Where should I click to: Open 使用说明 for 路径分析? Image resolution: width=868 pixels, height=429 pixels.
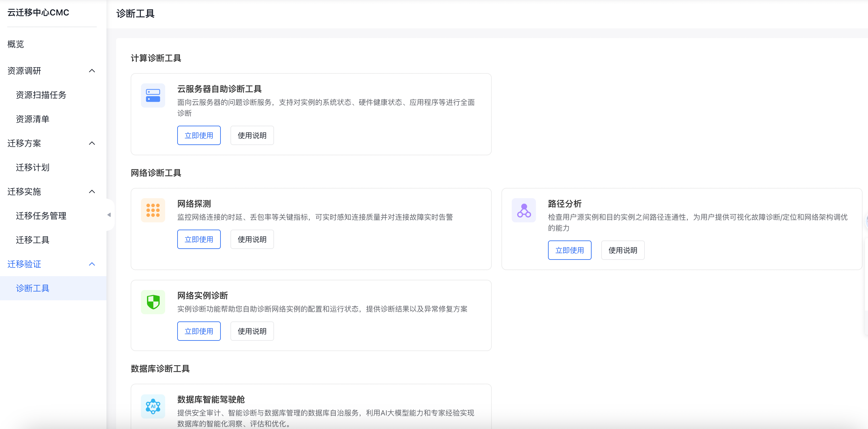623,250
